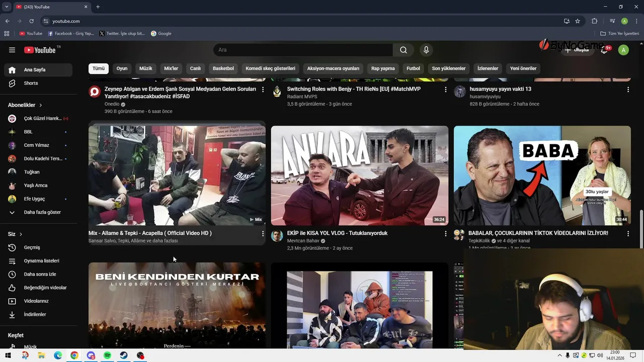The height and width of the screenshot is (362, 644).
Task: Open the Onedio channel avatar
Action: pos(95,92)
